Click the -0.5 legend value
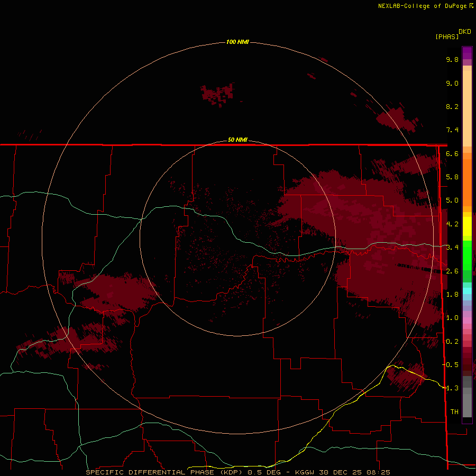The height and width of the screenshot is (476, 476). (x=450, y=364)
